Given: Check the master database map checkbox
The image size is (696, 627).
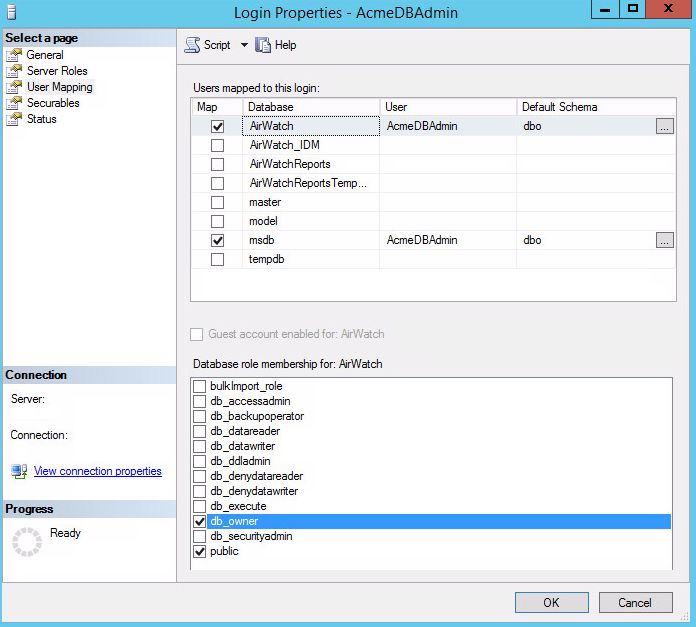Looking at the screenshot, I should click(x=218, y=202).
